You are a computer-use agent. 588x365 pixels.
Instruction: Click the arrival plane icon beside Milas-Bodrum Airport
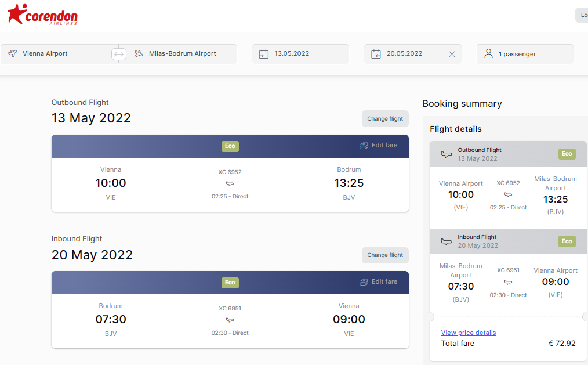(x=139, y=53)
